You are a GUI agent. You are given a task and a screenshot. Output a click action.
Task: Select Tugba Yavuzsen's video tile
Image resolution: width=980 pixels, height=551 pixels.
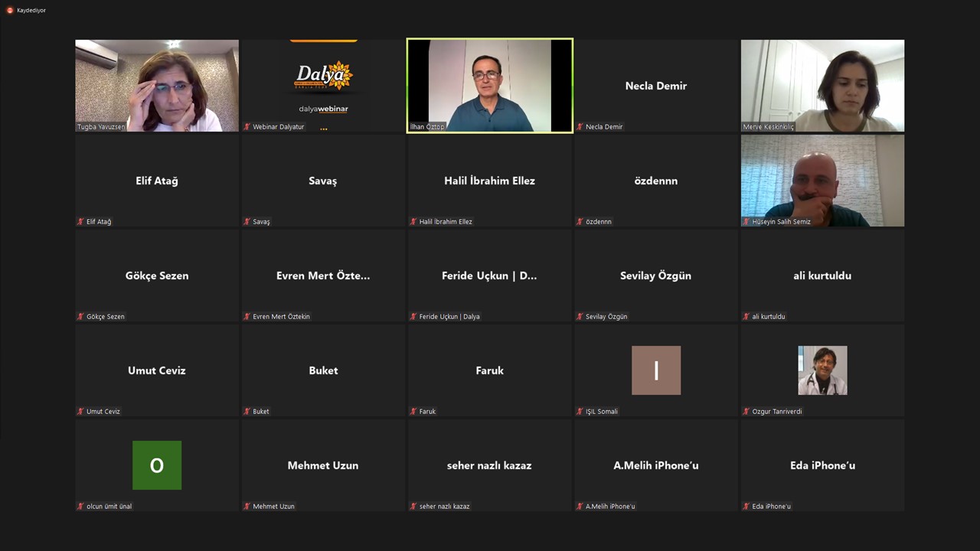click(157, 84)
